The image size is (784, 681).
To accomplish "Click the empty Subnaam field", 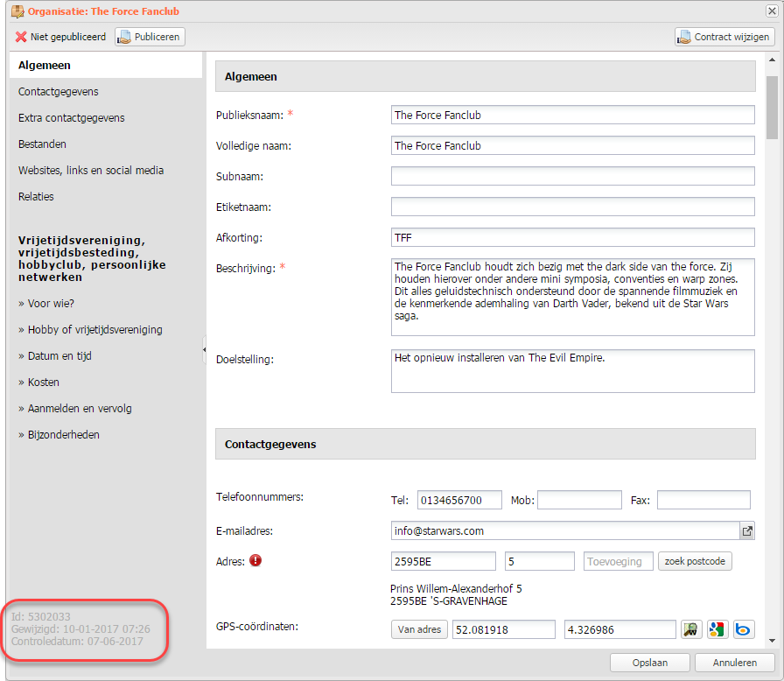I will tap(572, 176).
